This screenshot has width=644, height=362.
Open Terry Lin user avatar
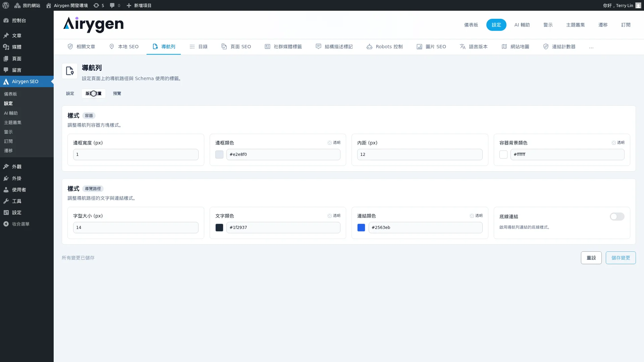pos(638,5)
